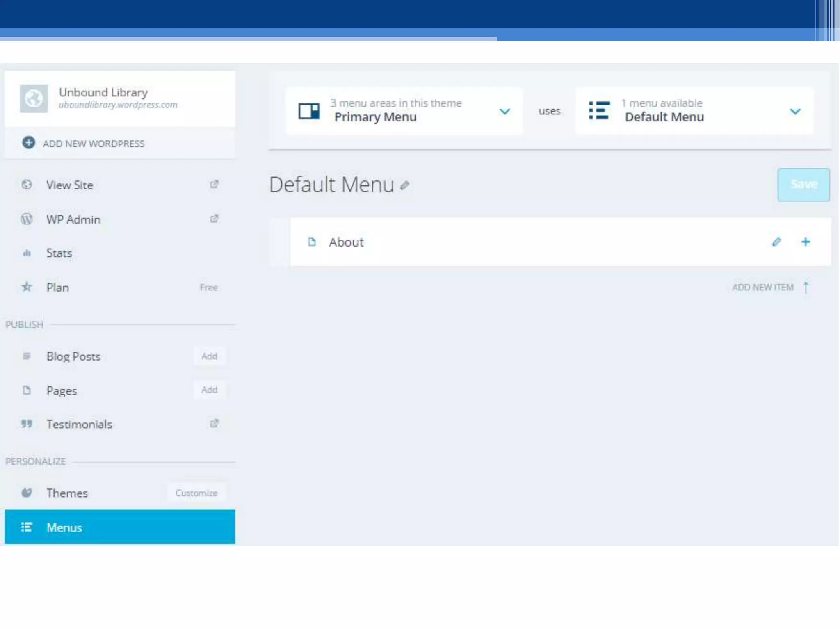Click the Add New Item link
The height and width of the screenshot is (630, 840).
763,287
